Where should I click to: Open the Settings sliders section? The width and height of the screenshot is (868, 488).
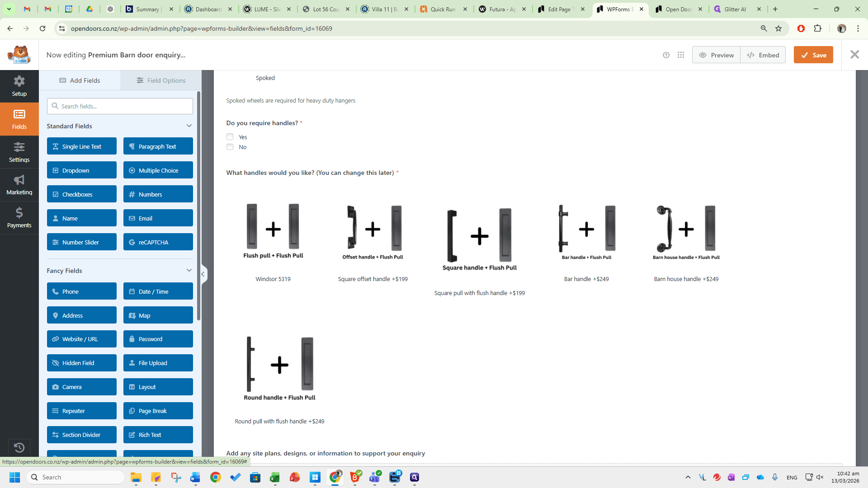tap(19, 152)
